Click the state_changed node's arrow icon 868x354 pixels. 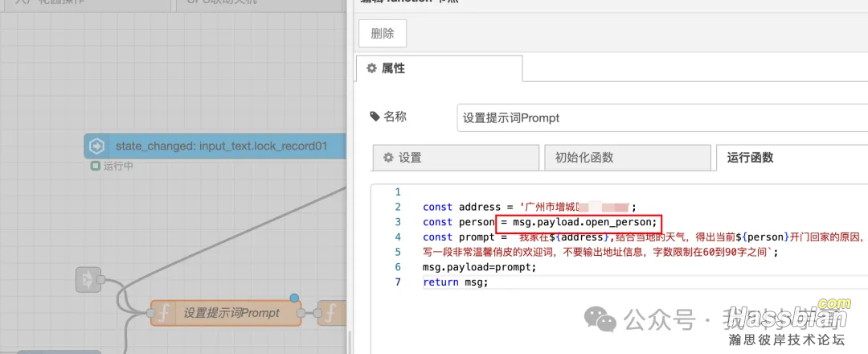coord(96,146)
